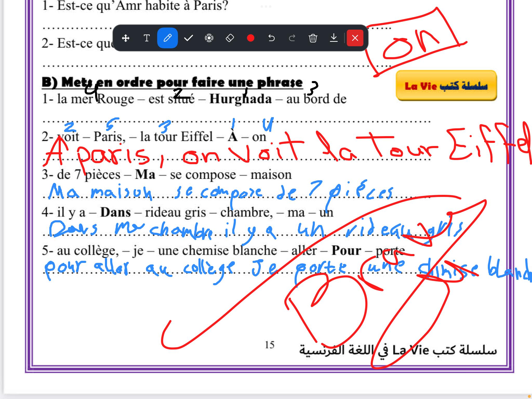
Task: Click the word 'Hurghada' in question 1
Action: pos(240,99)
